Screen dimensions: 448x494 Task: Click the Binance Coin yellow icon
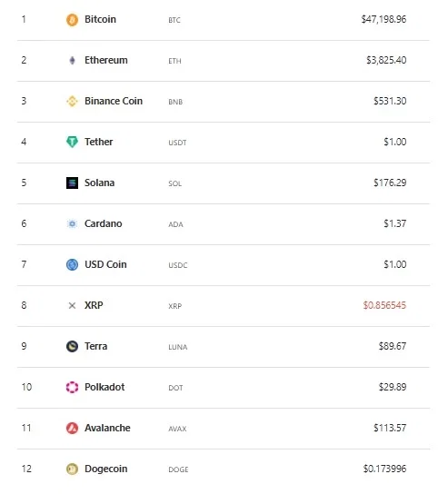[x=72, y=101]
